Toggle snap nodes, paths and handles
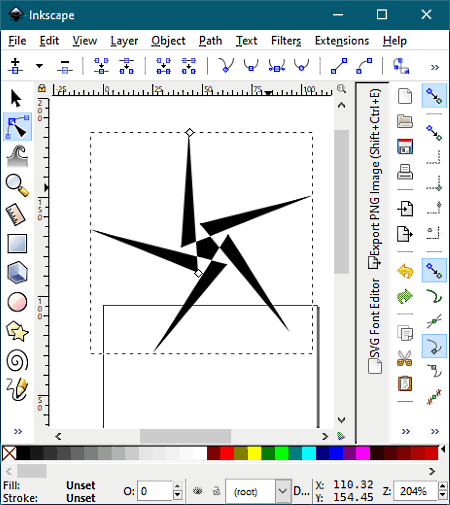Image resolution: width=450 pixels, height=505 pixels. (x=434, y=270)
